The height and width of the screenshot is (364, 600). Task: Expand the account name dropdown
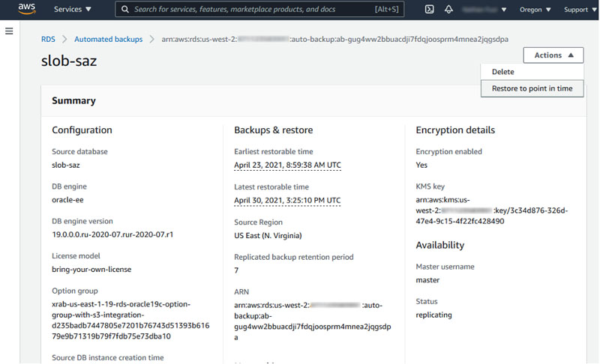tap(484, 10)
